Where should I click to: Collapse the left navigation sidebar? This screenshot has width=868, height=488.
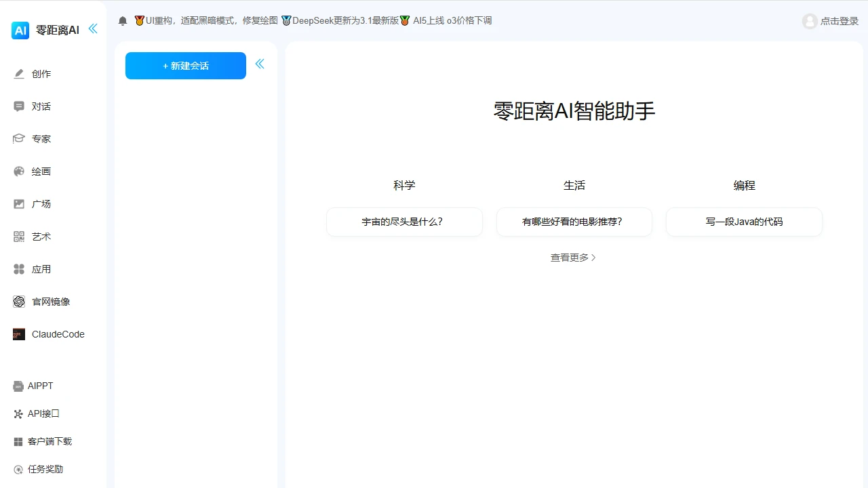tap(93, 28)
